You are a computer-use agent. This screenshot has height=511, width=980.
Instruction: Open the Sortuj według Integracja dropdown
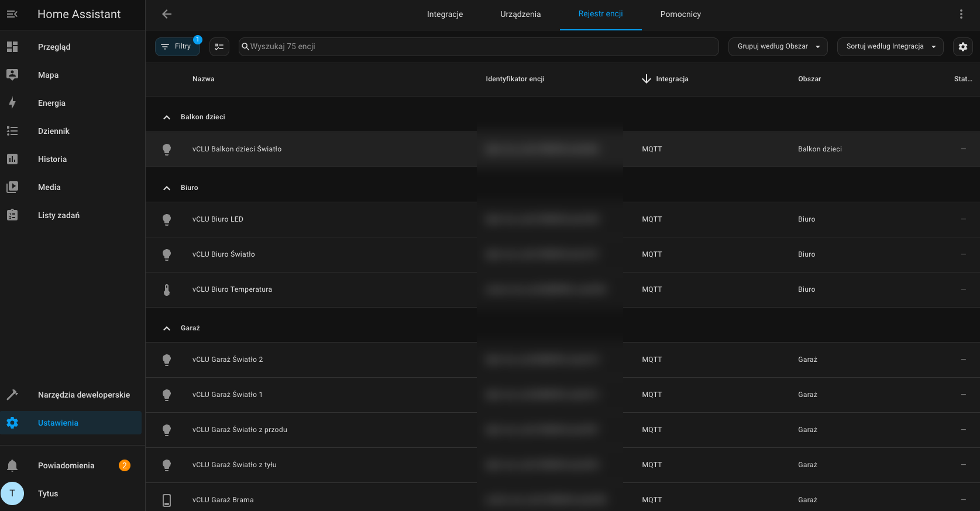(x=890, y=47)
